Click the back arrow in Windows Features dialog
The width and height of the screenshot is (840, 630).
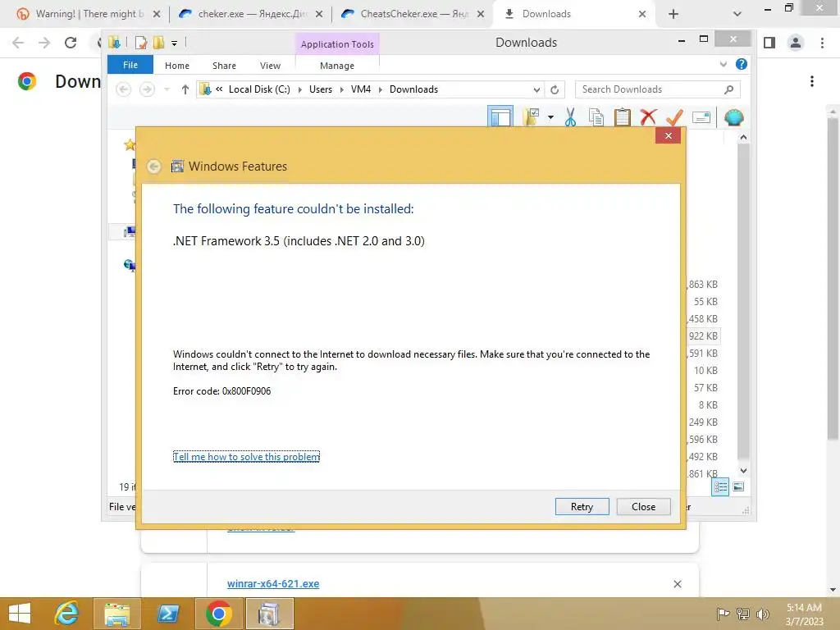[153, 167]
